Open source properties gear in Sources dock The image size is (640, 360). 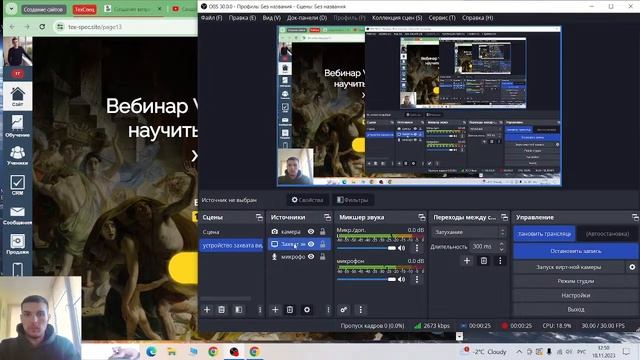pyautogui.click(x=307, y=310)
